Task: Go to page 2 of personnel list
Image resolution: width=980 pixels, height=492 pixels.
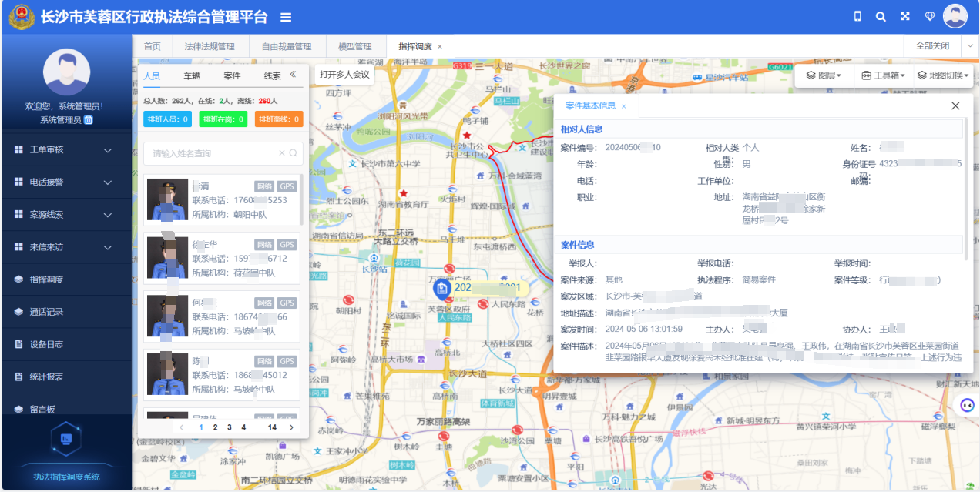Action: click(x=215, y=427)
